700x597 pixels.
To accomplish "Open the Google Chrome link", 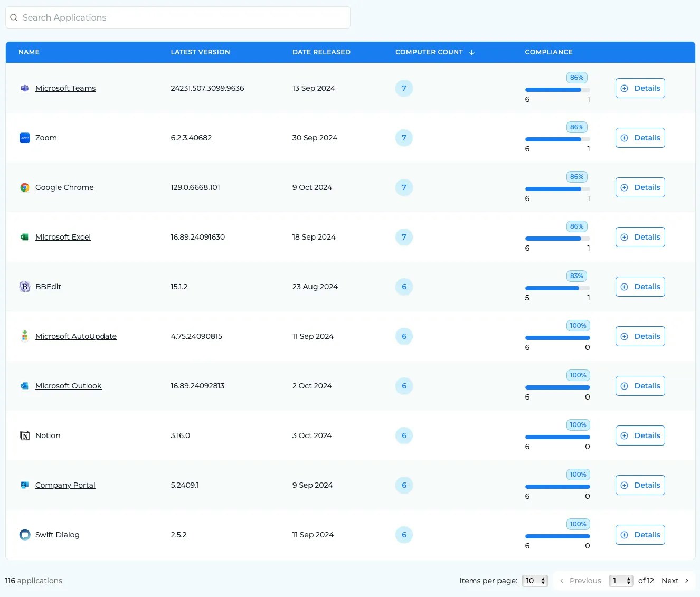I will coord(64,187).
